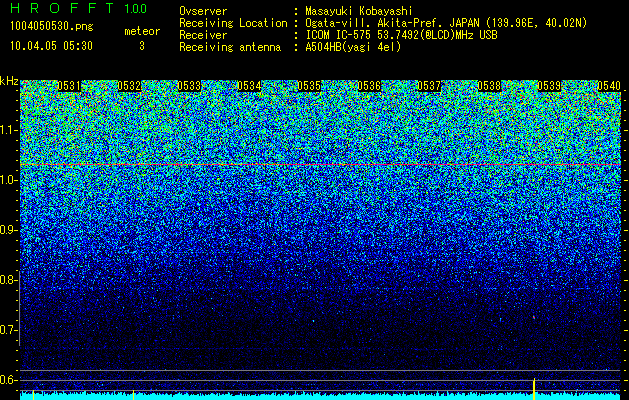Click the meteor label text
629x400 pixels.
[142, 31]
